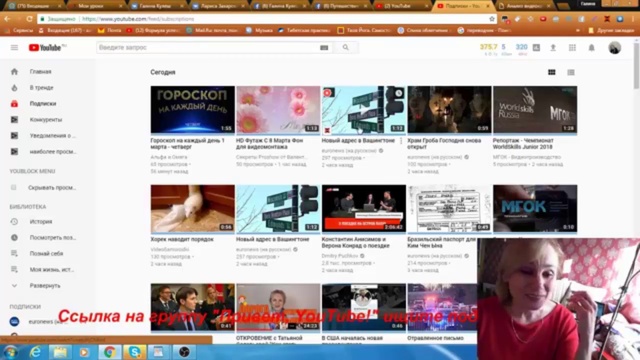Switch to the Мои уроки browser tab
The height and width of the screenshot is (360, 640).
coord(96,6)
